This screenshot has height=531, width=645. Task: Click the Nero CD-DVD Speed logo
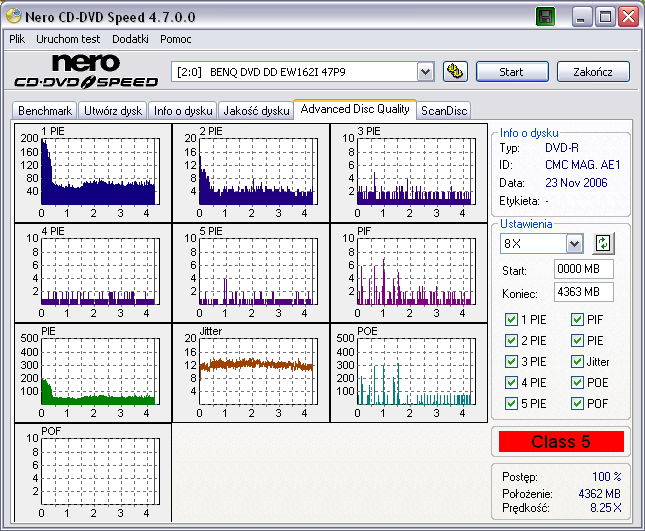coord(86,71)
